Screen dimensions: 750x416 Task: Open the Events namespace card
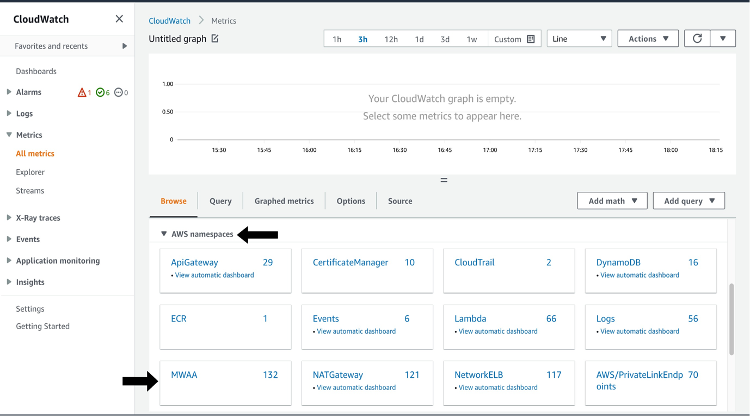coord(325,318)
